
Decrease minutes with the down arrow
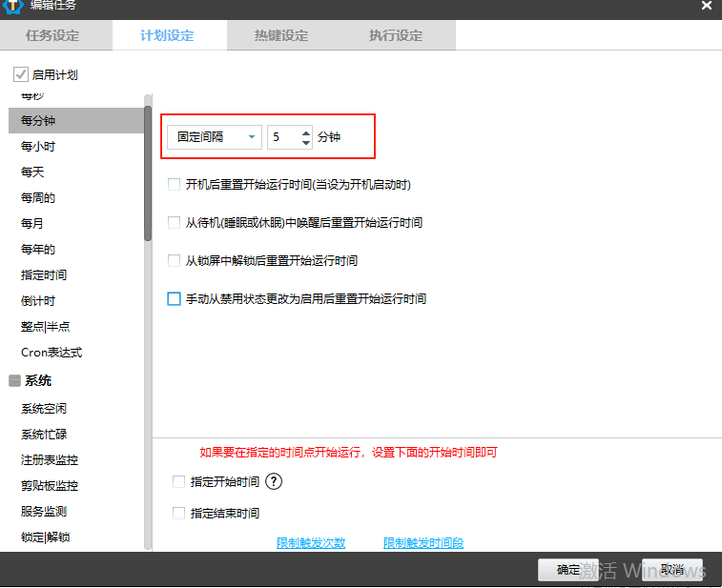pos(305,142)
